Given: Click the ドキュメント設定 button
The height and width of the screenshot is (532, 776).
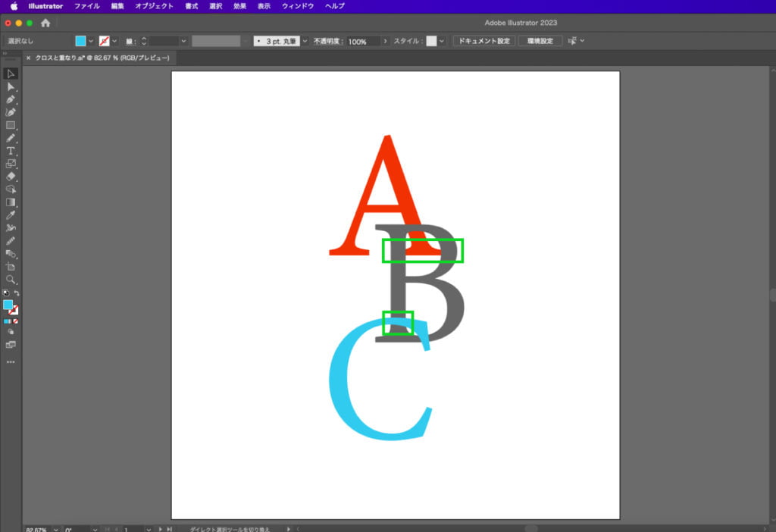Looking at the screenshot, I should pyautogui.click(x=483, y=41).
